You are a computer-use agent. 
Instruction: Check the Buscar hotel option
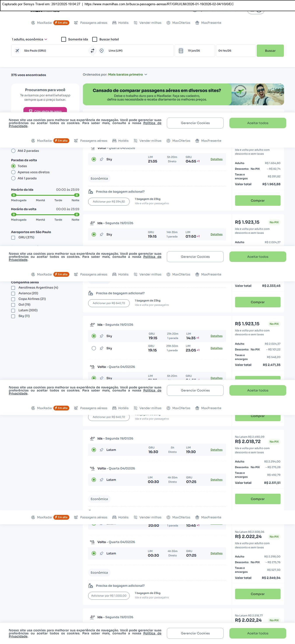click(95, 39)
